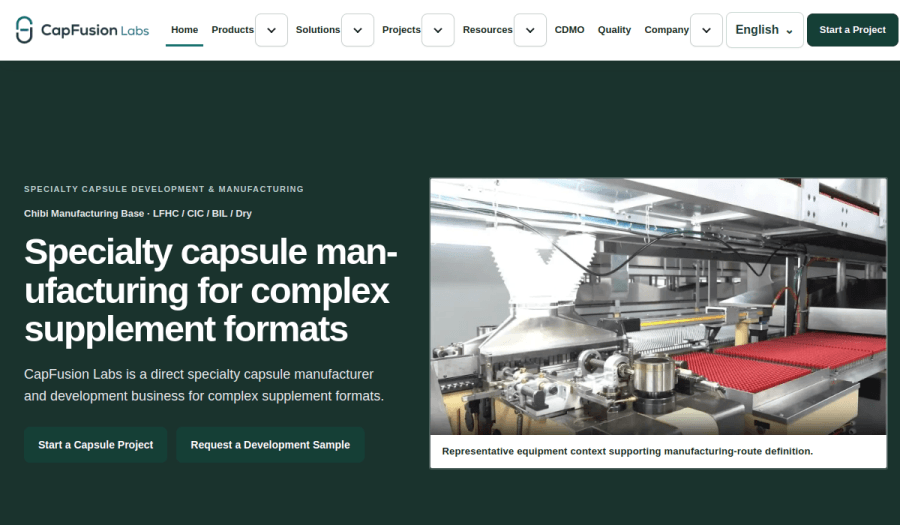Screen dimensions: 900x525
Task: Open the Products nav link
Action: (x=232, y=30)
